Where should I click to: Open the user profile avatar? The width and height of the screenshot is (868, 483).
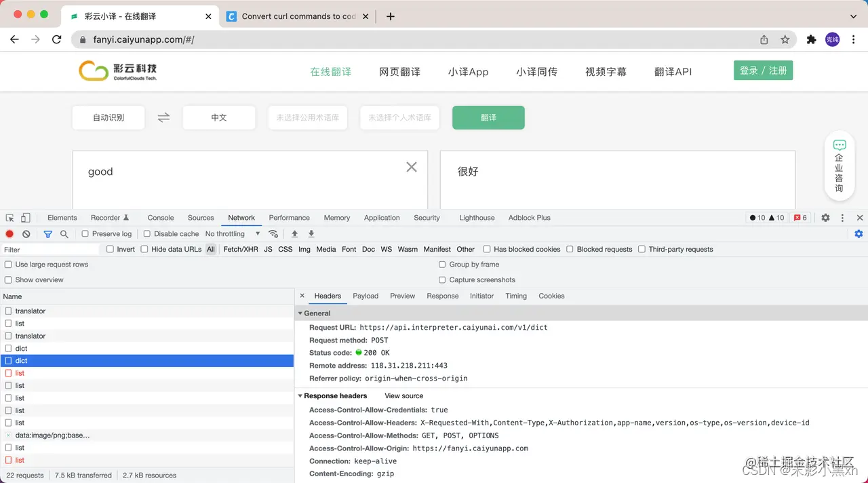(x=832, y=40)
